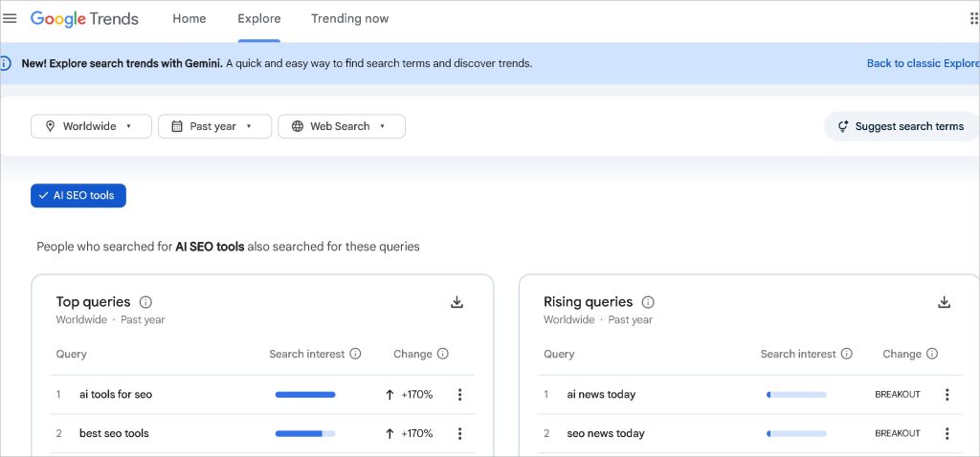980x457 pixels.
Task: Select the Explore tab
Action: [x=258, y=19]
